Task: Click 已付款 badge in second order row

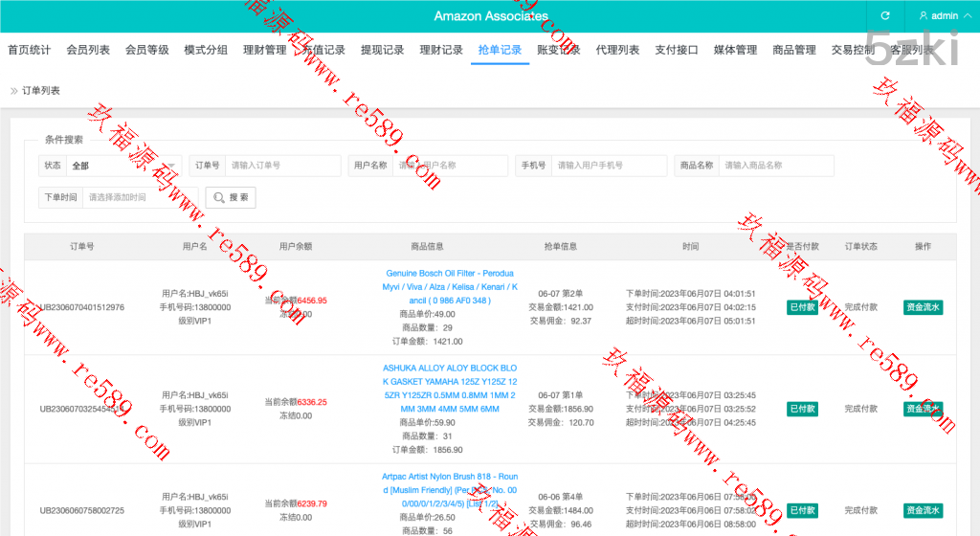Action: coord(802,409)
